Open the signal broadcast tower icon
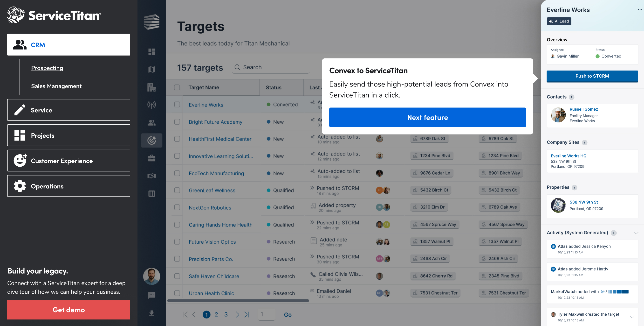The height and width of the screenshot is (326, 644). click(151, 105)
